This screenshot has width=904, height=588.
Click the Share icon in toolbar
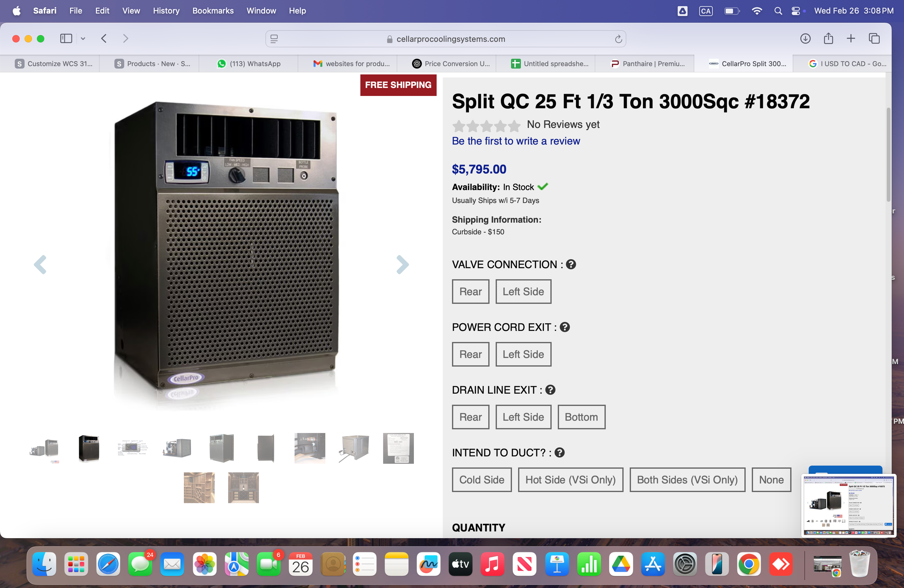[828, 38]
